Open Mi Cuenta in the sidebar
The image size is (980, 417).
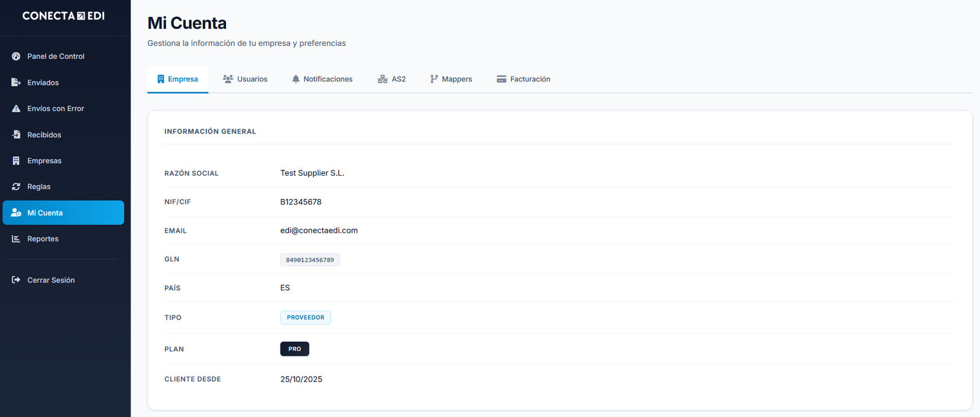(x=63, y=213)
